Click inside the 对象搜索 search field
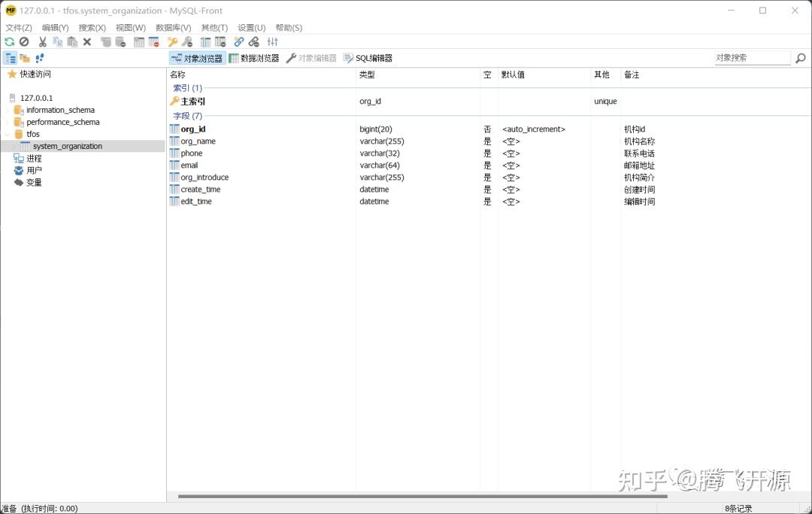Viewport: 812px width, 514px height. click(750, 56)
